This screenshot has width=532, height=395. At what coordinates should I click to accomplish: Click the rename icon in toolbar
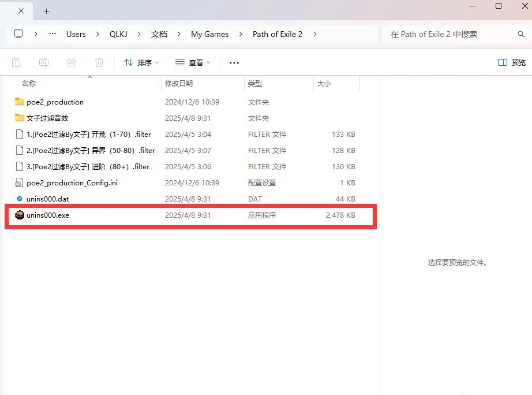[x=44, y=62]
